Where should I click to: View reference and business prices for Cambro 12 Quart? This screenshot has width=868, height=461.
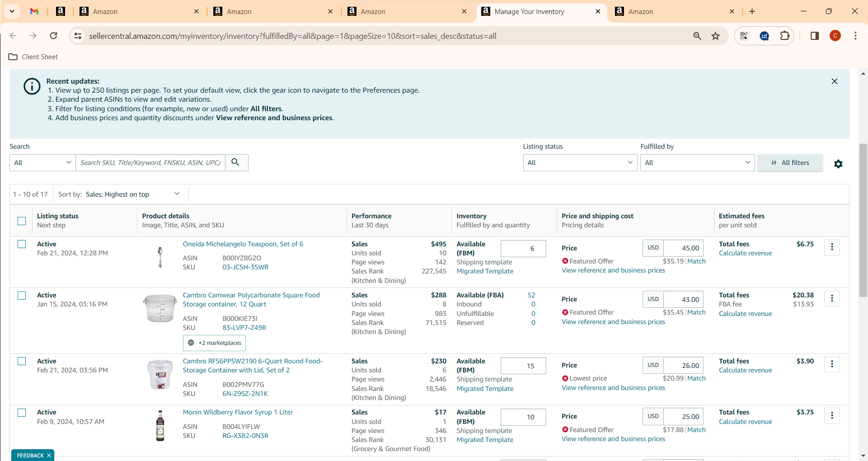(x=613, y=322)
